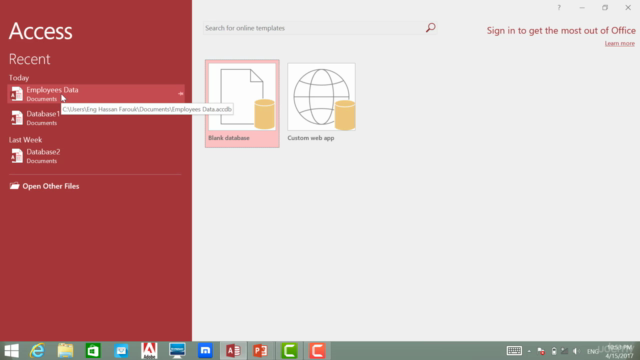This screenshot has width=640, height=360.
Task: Switch to the Access taskbar icon
Action: pos(233,351)
